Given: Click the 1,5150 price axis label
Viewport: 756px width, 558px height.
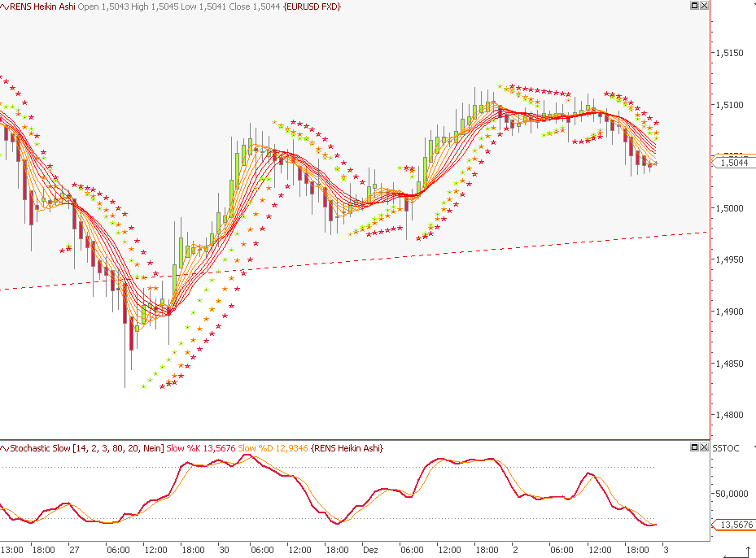Looking at the screenshot, I should tap(729, 53).
